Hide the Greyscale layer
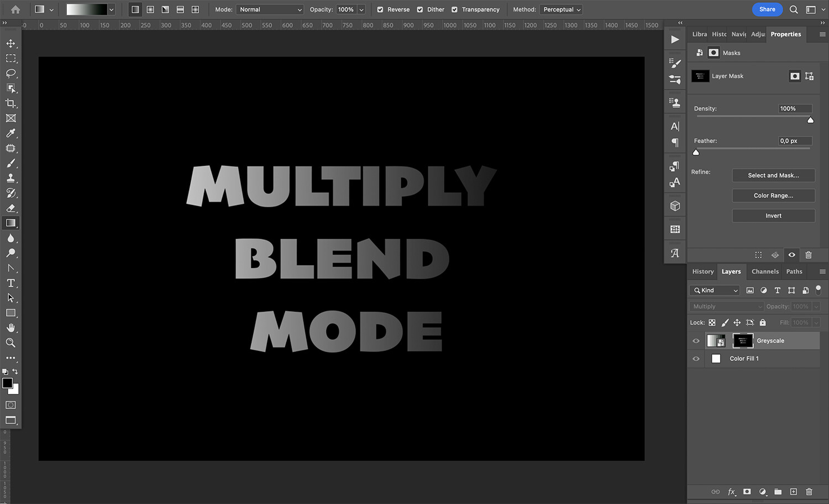 (696, 340)
